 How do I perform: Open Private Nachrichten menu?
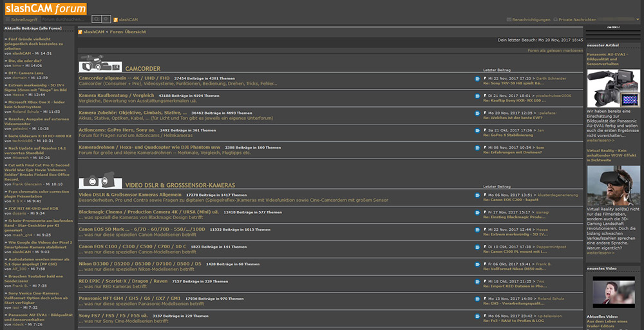(x=574, y=19)
